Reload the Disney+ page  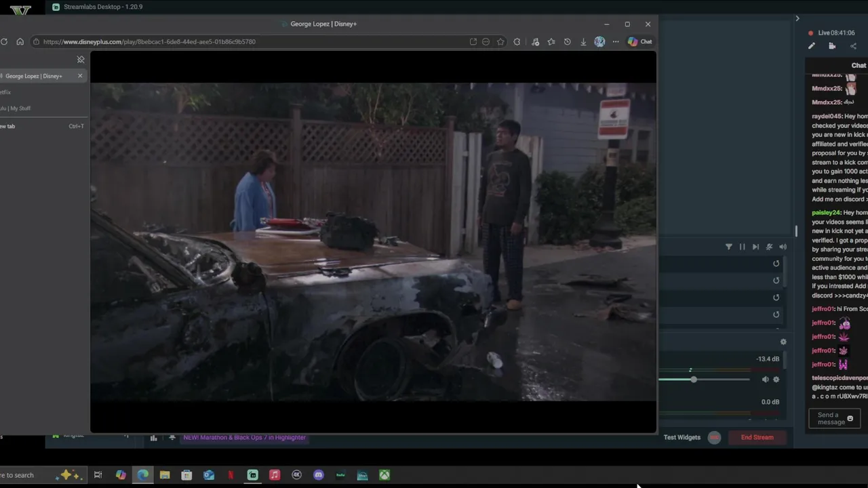4,41
